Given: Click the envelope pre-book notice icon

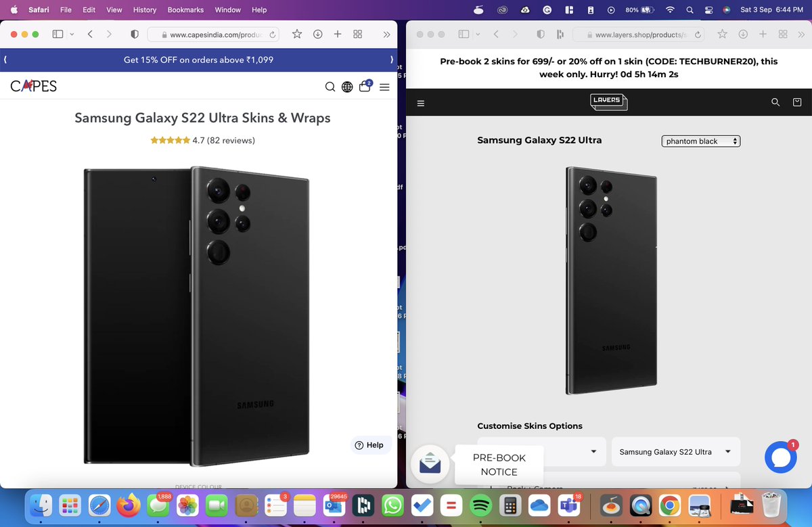Looking at the screenshot, I should click(430, 464).
